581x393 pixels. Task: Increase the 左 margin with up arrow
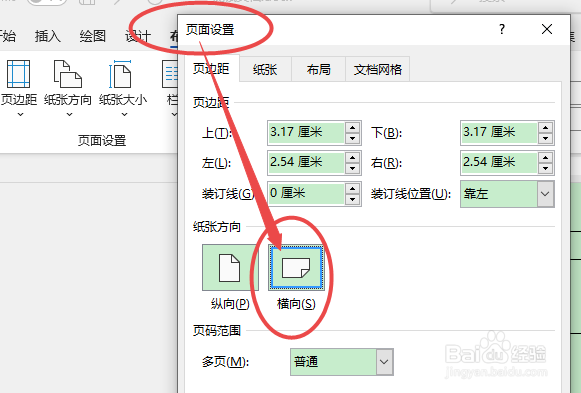click(x=352, y=157)
